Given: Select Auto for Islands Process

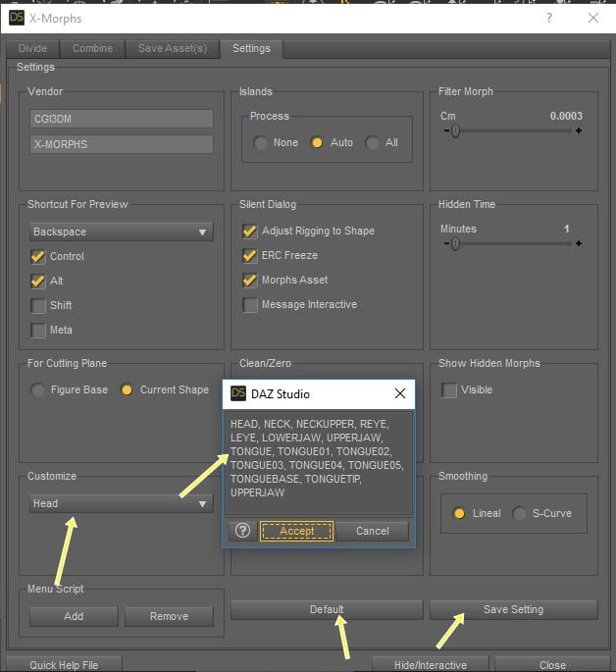Looking at the screenshot, I should point(317,142).
